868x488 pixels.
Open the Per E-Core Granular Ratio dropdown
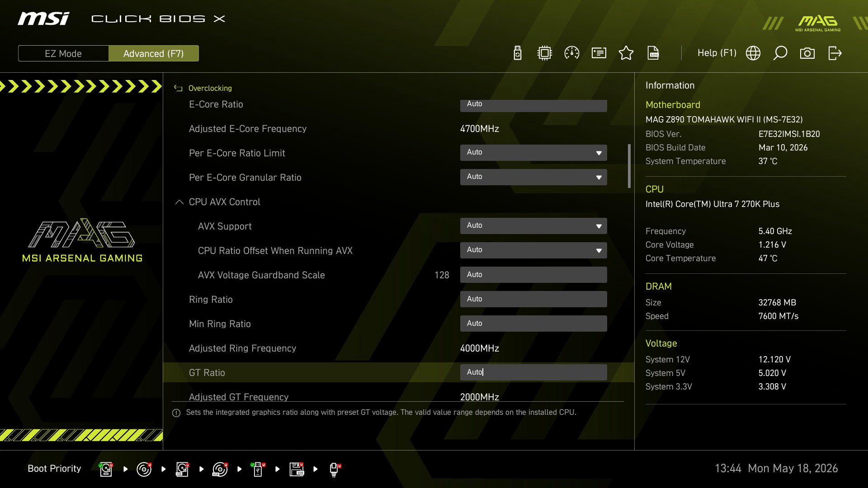pyautogui.click(x=533, y=177)
